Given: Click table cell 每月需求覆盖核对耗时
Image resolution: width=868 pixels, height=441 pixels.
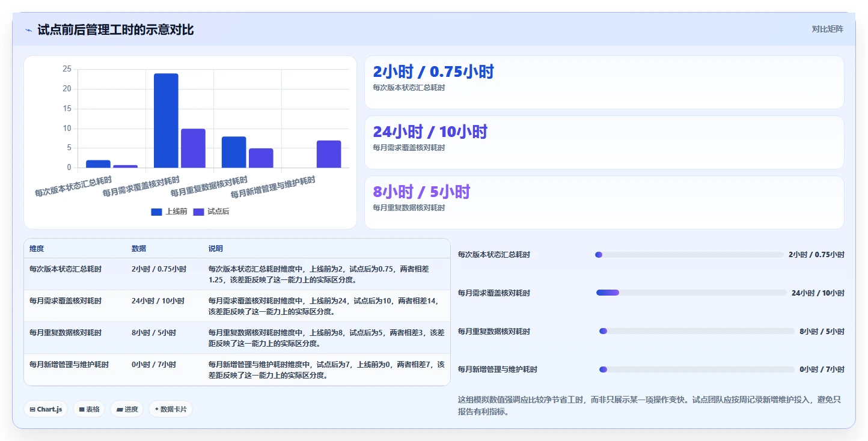Looking at the screenshot, I should (x=66, y=301).
